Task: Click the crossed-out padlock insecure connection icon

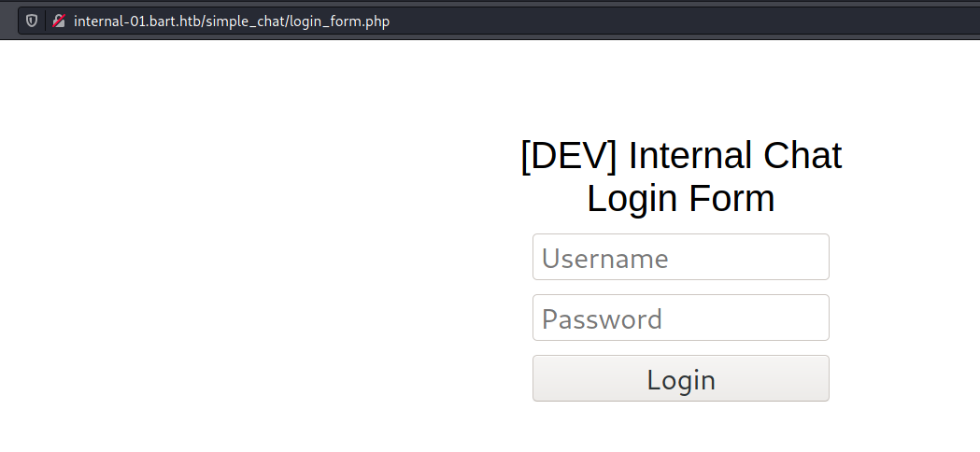Action: click(59, 21)
